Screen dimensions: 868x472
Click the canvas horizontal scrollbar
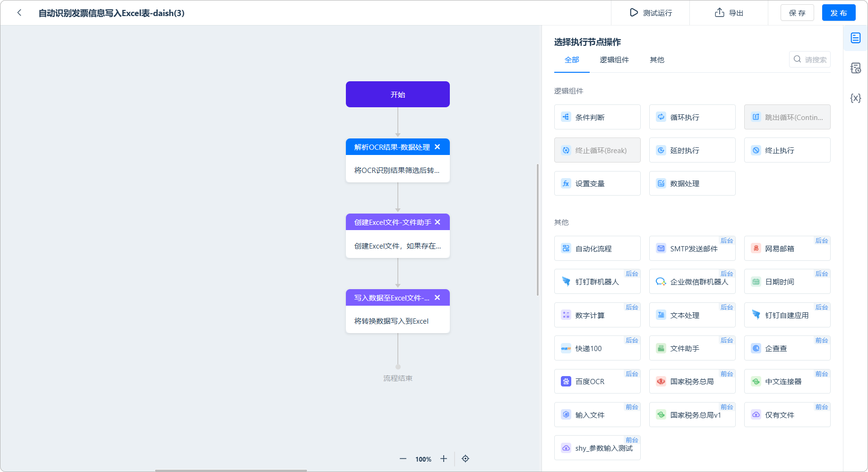pos(231,470)
